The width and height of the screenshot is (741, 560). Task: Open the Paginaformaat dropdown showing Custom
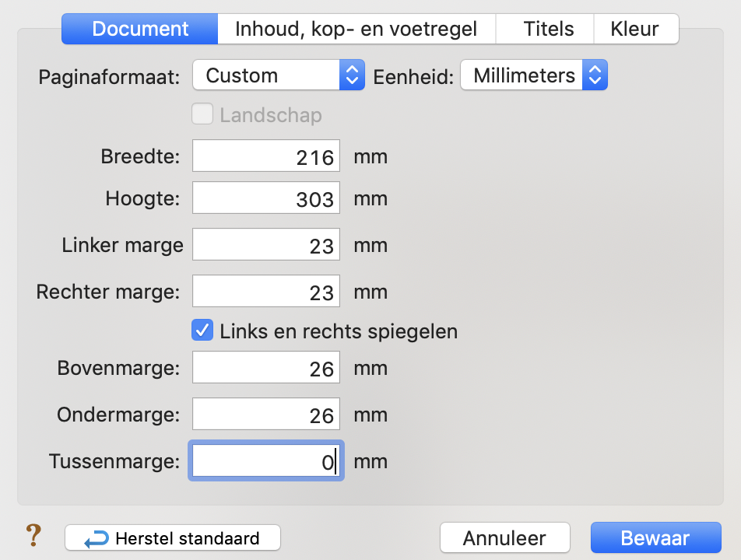[277, 75]
